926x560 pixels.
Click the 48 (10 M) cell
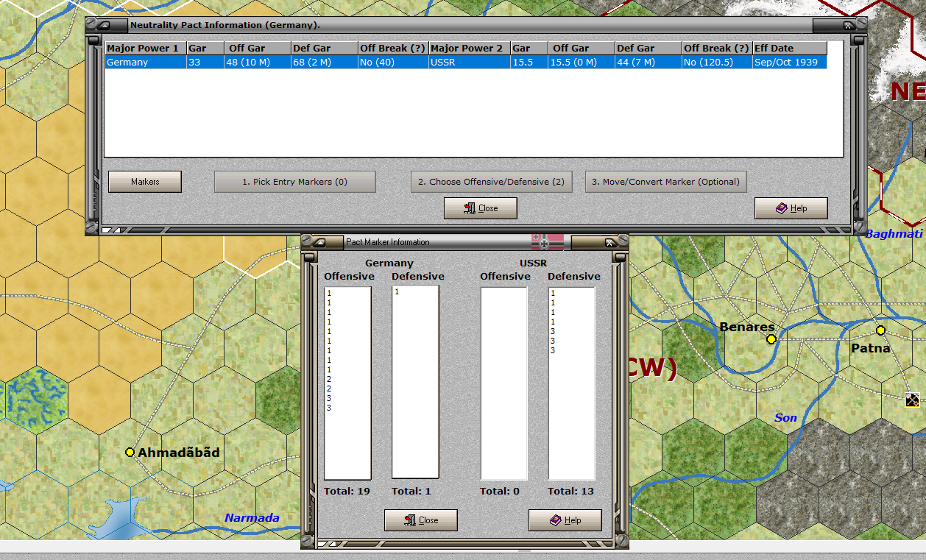[x=258, y=63]
